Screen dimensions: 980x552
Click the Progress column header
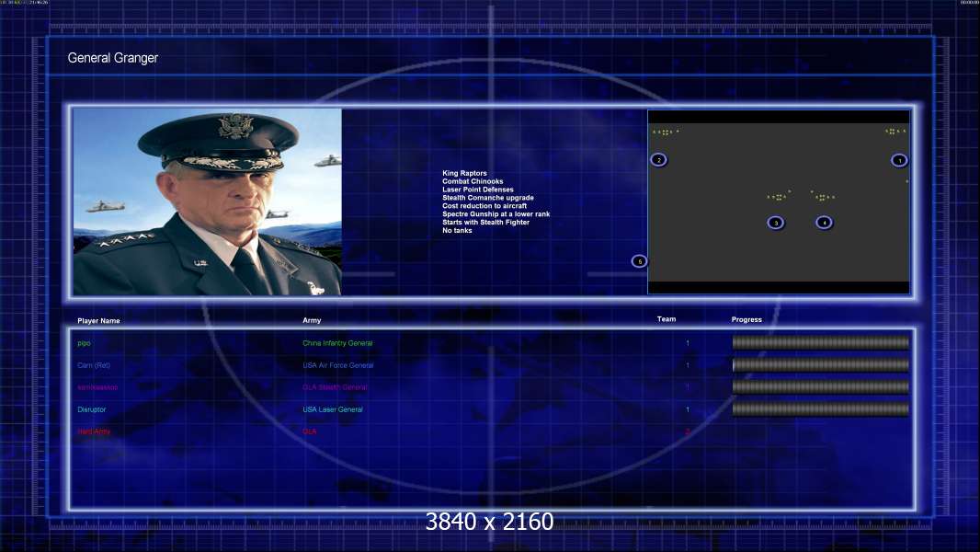click(x=746, y=319)
